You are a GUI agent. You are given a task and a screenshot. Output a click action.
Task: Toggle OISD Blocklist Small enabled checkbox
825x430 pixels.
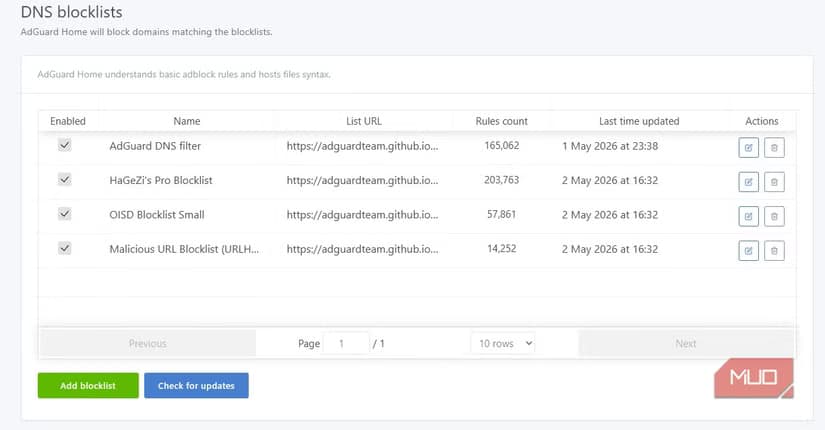[x=64, y=214]
